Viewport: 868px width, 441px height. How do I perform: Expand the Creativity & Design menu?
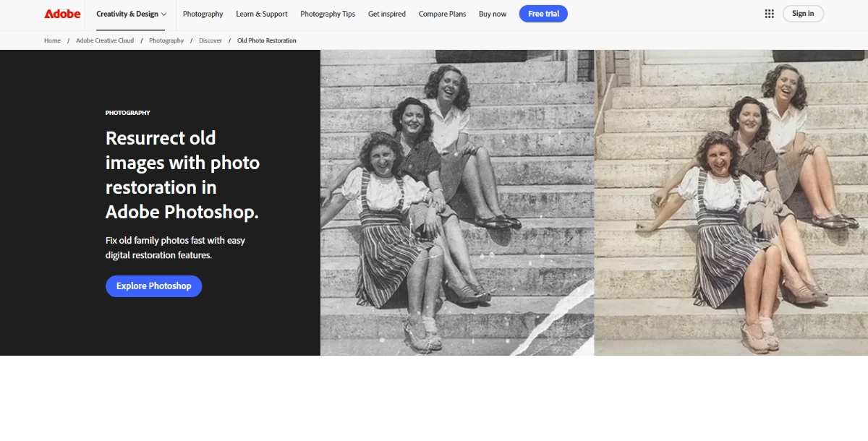(132, 14)
